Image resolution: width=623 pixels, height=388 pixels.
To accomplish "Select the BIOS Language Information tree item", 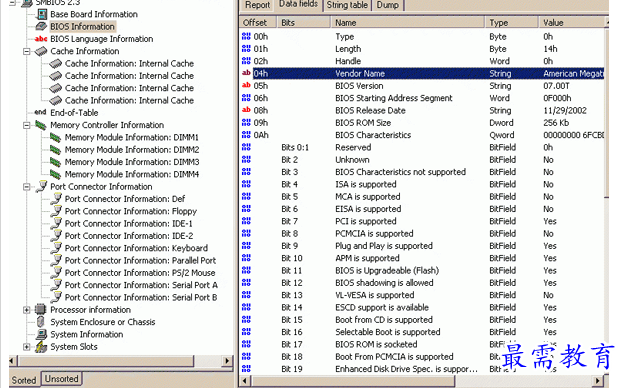I will [101, 39].
